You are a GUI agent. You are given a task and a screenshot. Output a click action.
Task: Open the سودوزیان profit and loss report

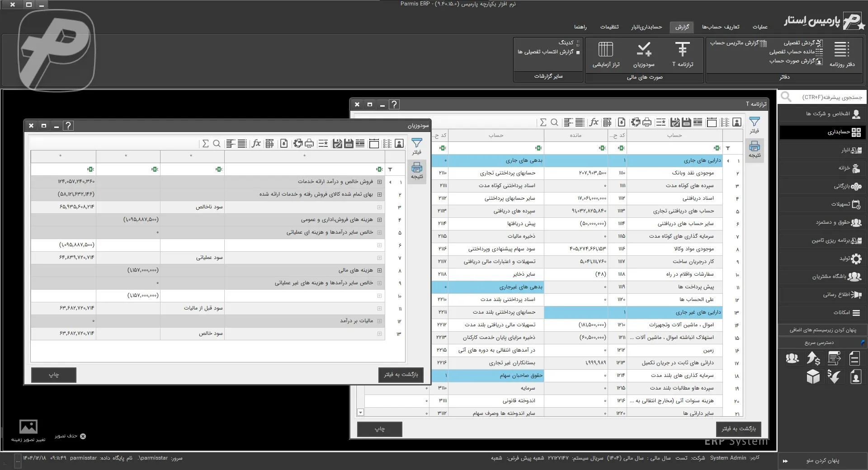click(x=644, y=54)
